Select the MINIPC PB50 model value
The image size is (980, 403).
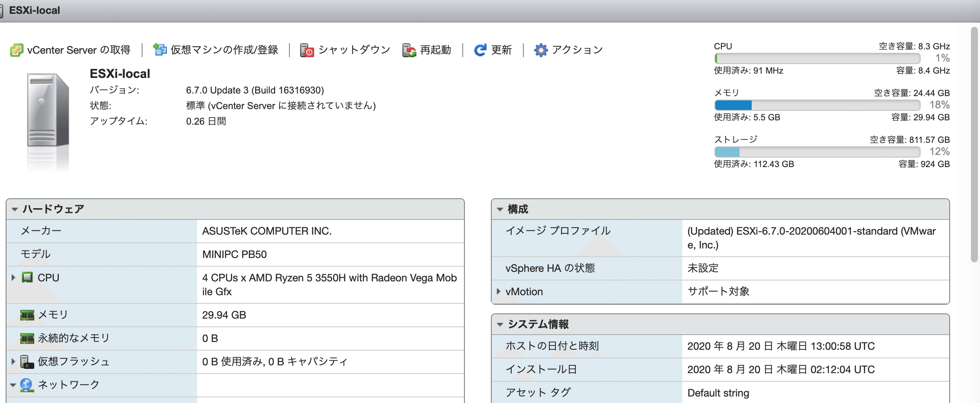point(234,254)
